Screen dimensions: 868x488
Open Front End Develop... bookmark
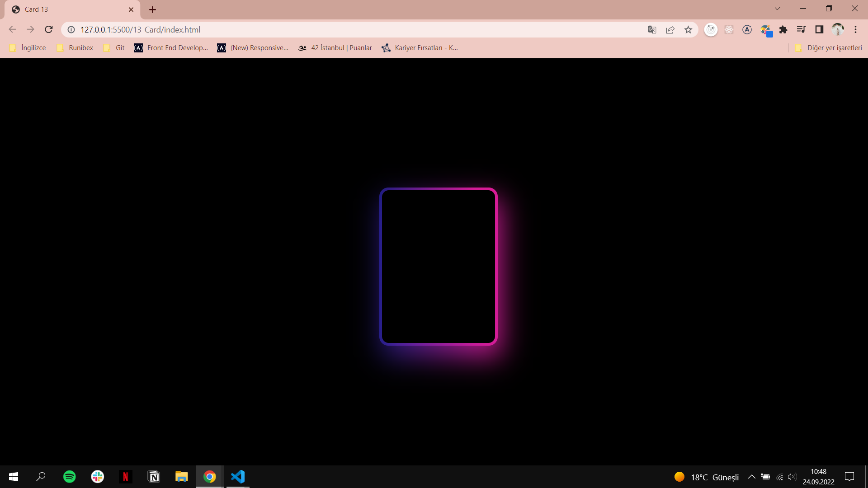coord(171,48)
